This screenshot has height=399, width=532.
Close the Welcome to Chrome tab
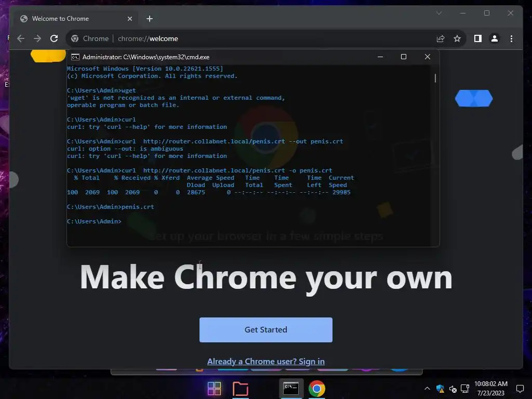(129, 19)
